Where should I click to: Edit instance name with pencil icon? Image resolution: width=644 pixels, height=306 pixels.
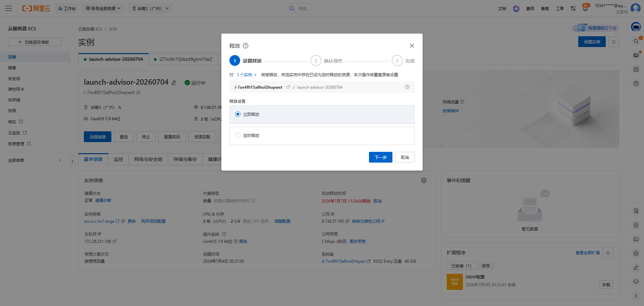[174, 83]
